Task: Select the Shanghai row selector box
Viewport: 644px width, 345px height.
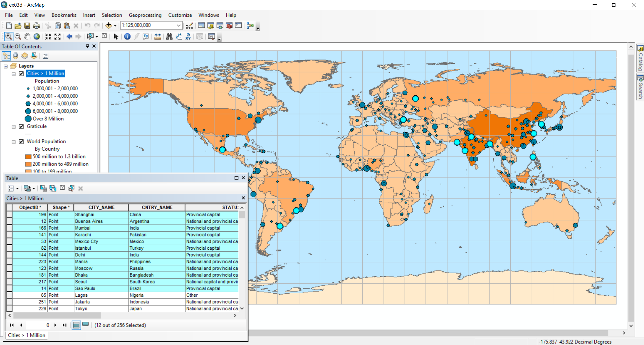Action: [9, 214]
